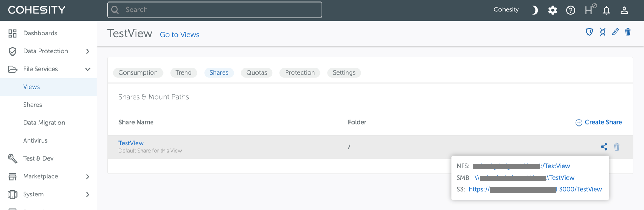Click the NFS /TestView mount path link
This screenshot has width=644, height=210.
[x=522, y=166]
